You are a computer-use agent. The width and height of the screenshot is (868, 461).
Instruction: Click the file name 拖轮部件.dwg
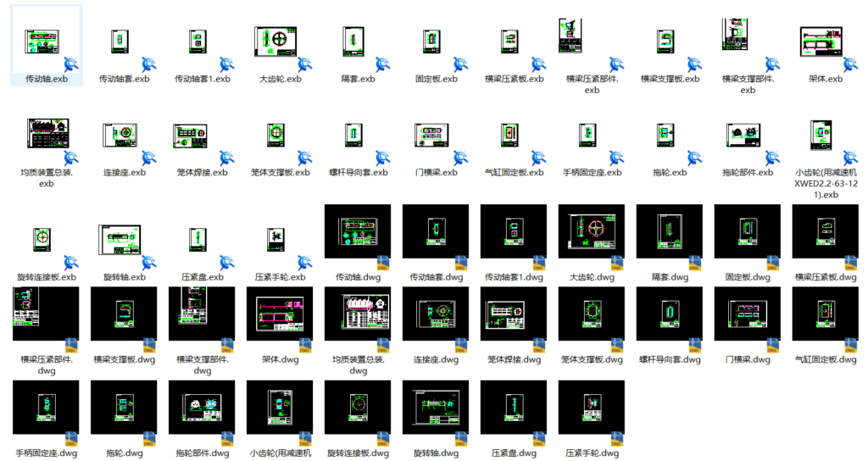202,453
